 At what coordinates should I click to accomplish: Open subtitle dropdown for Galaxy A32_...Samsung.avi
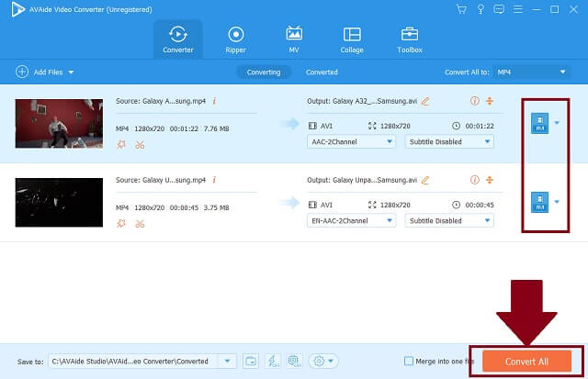point(449,141)
